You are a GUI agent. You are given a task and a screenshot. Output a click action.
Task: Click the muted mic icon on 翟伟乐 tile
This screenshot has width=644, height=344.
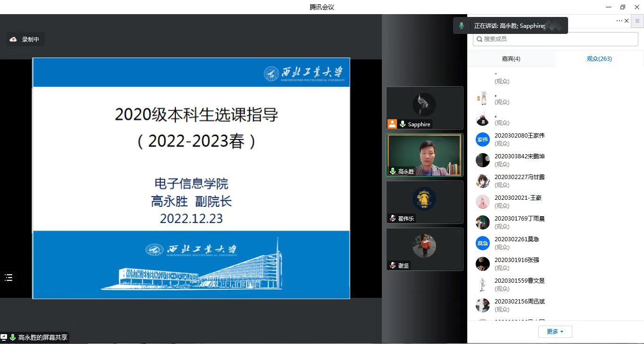(x=392, y=218)
